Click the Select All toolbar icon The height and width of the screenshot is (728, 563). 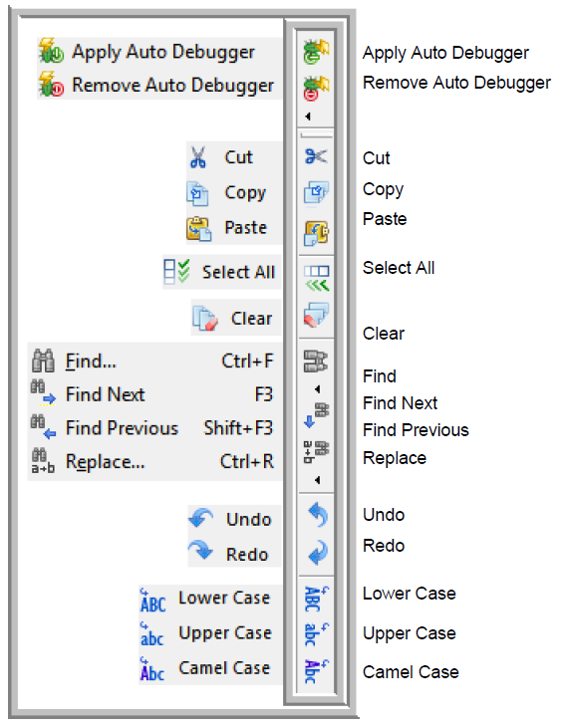316,278
